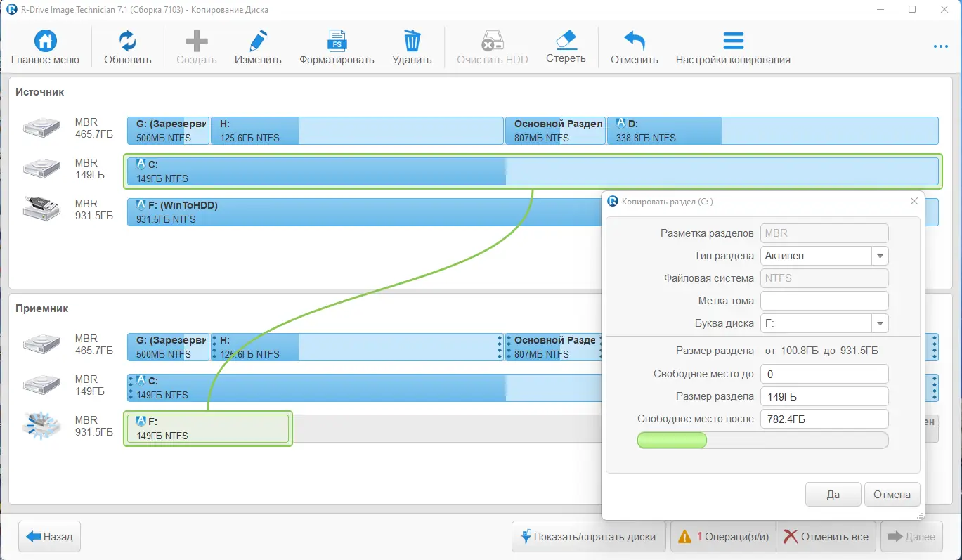This screenshot has width=962, height=560.
Task: Select source partition H: 125.6ГБ NTFS
Action: 357,131
